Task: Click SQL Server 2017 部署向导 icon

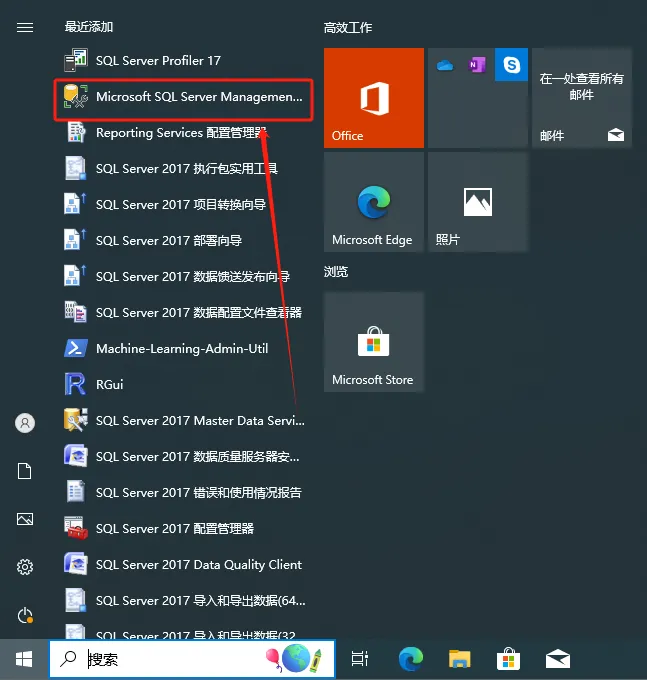Action: pos(75,240)
